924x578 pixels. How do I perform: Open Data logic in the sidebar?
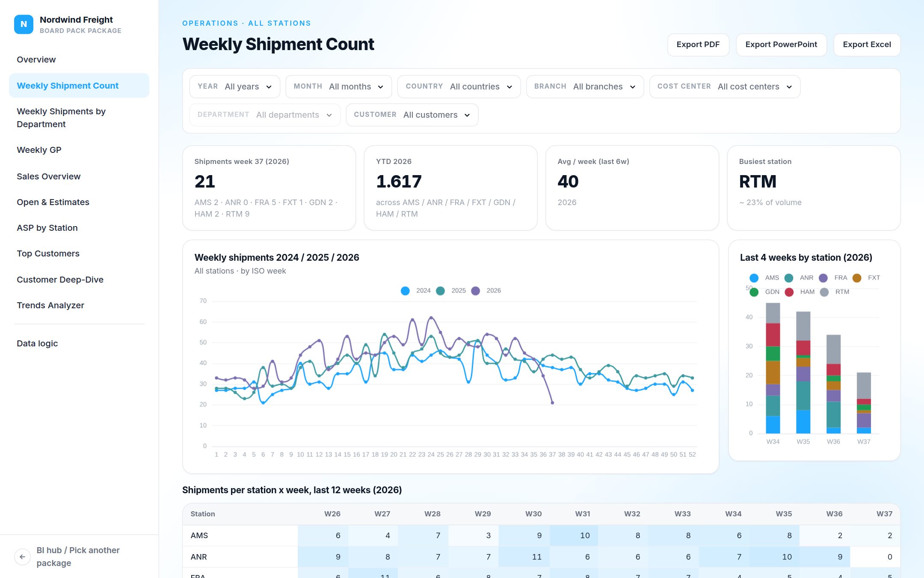[79, 343]
